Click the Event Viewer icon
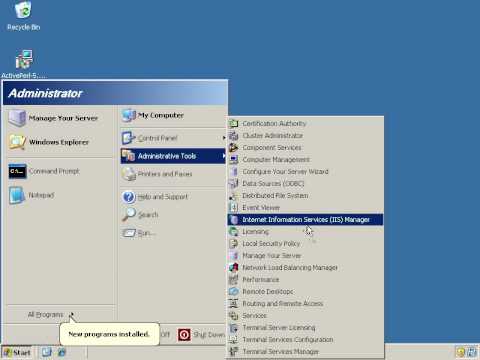Viewport: 480px width, 360px height. (234, 207)
